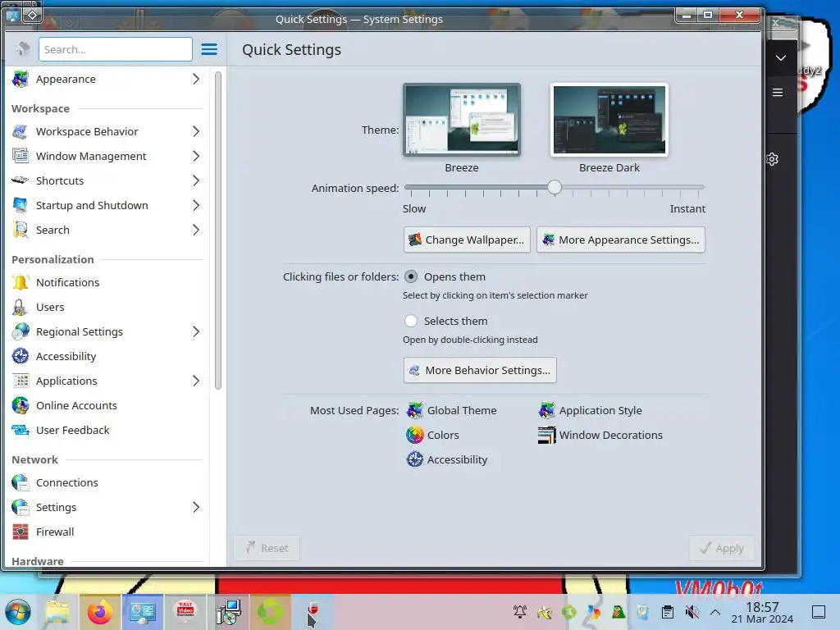Click the sidebar vertical scrollbar

[x=218, y=231]
